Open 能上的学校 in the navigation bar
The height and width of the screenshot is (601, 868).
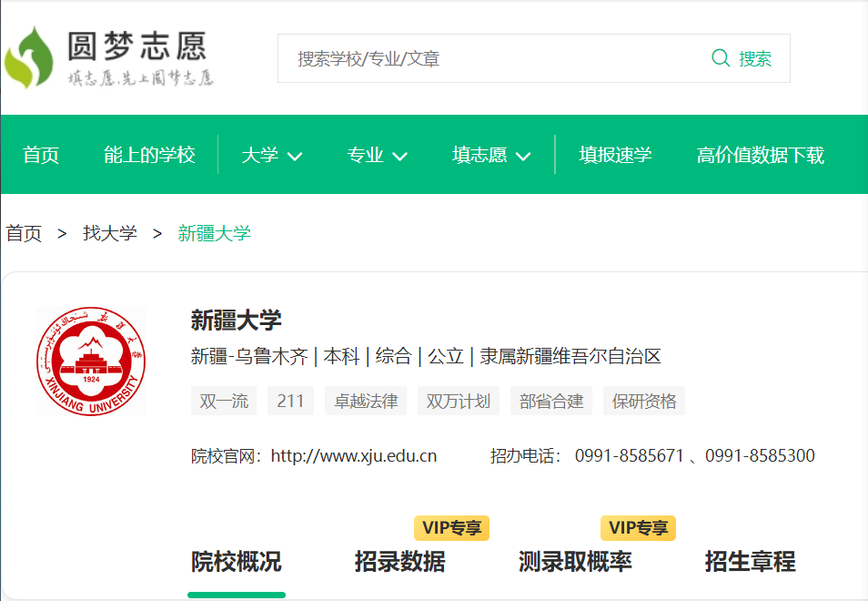click(149, 155)
